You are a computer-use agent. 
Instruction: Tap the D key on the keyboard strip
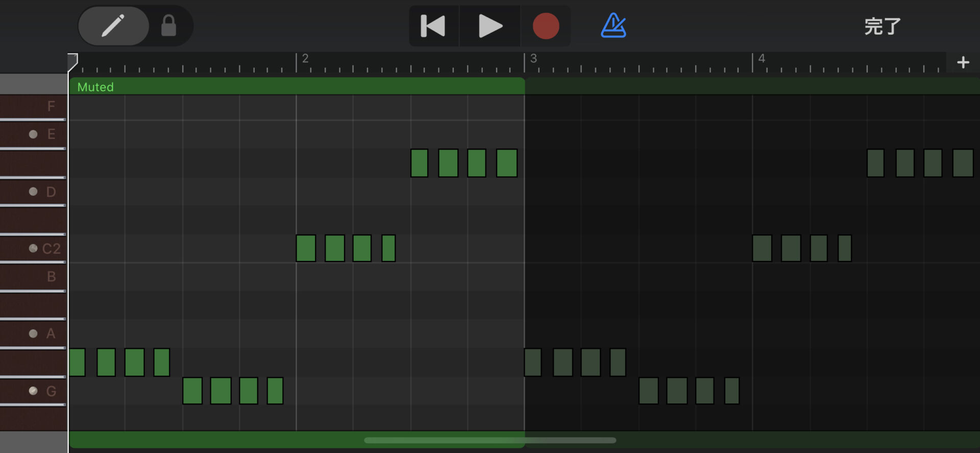pos(34,192)
